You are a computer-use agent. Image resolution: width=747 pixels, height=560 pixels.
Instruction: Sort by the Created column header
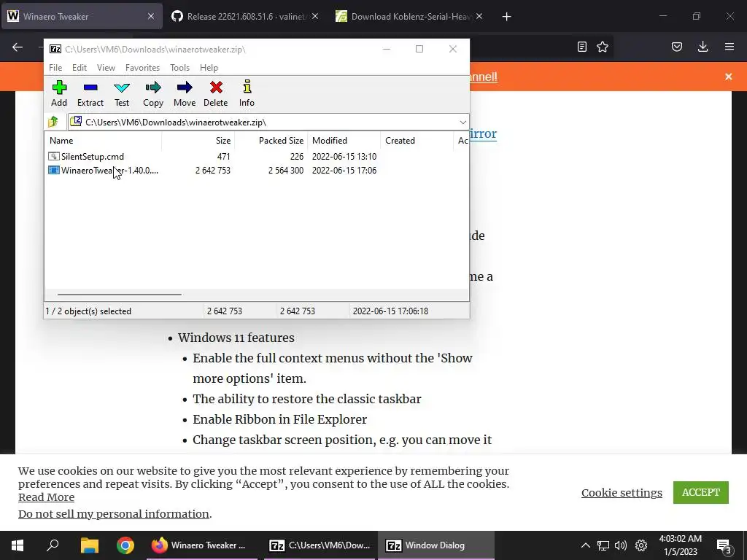coord(417,141)
